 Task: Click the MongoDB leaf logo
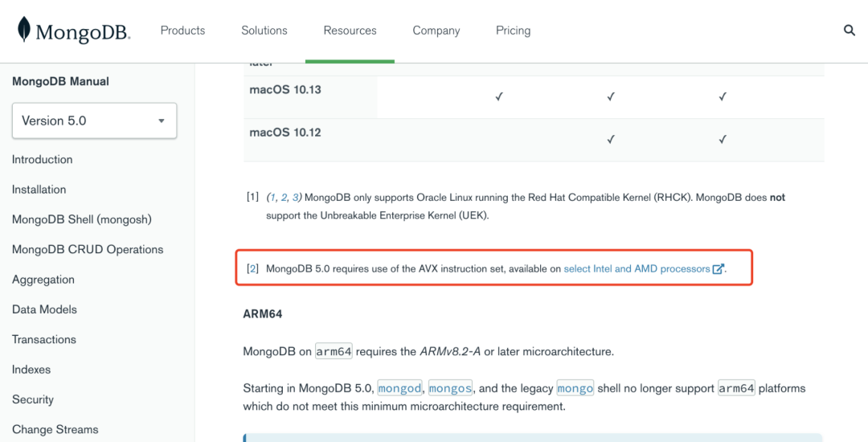coord(24,29)
